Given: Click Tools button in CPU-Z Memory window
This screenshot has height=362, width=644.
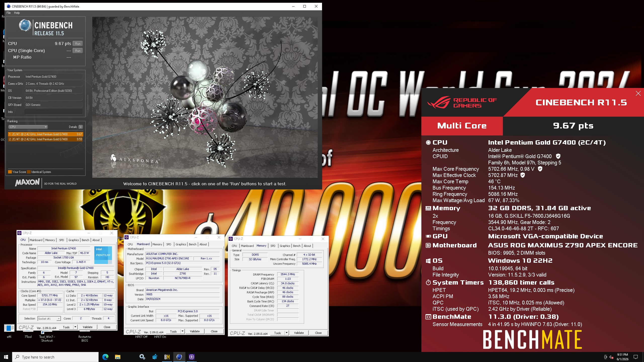Looking at the screenshot, I should 277,333.
